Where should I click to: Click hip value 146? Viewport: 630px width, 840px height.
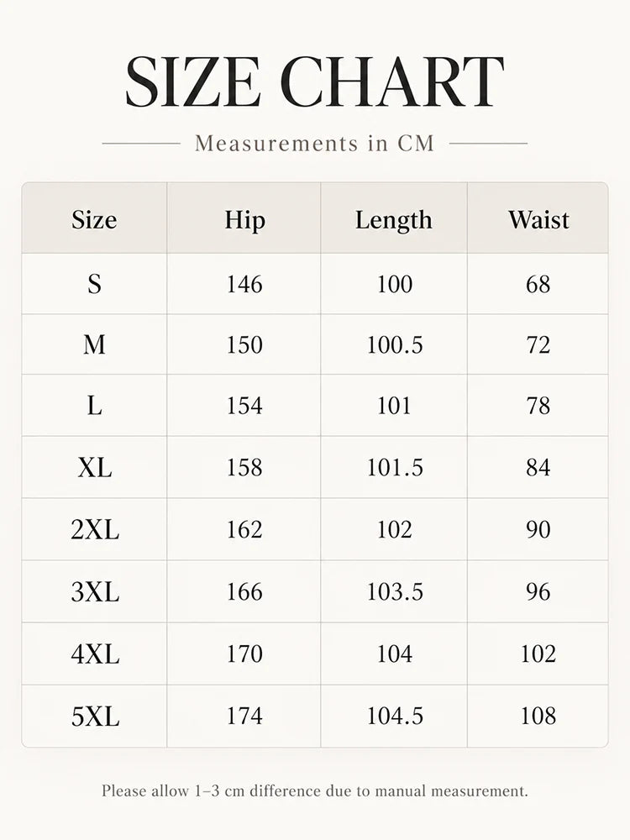pyautogui.click(x=244, y=285)
